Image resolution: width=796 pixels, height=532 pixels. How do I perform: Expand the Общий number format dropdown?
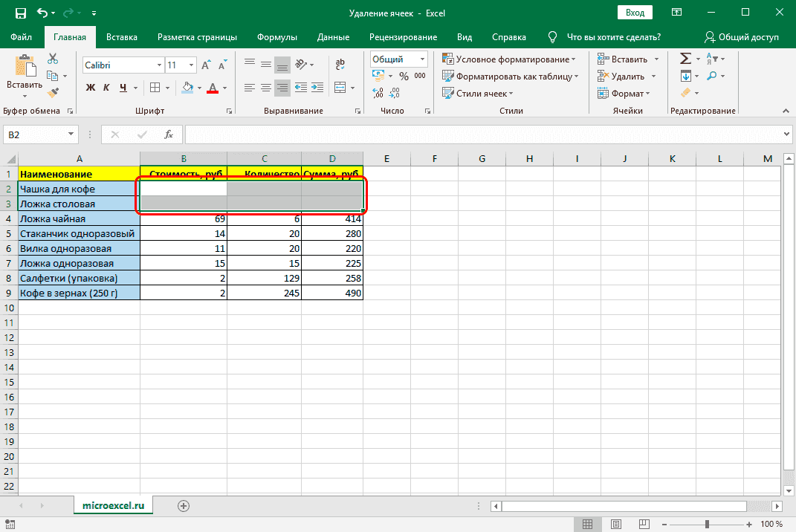(x=423, y=59)
